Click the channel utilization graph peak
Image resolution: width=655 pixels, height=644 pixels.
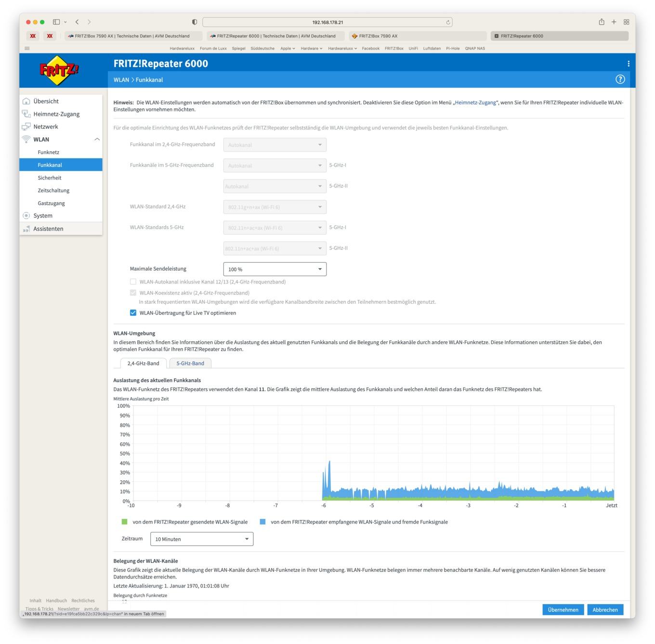329,462
